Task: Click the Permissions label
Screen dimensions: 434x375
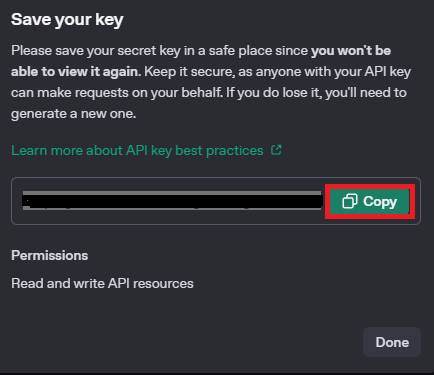Action: (x=50, y=255)
